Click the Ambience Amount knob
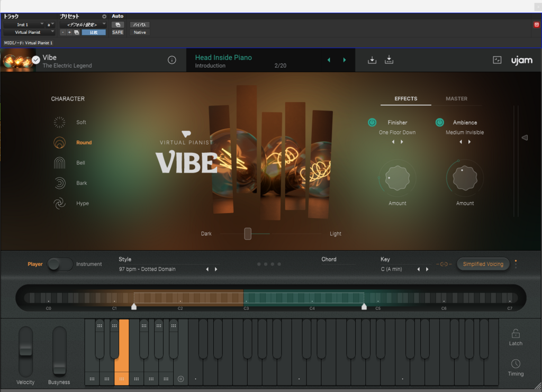Image resolution: width=542 pixels, height=392 pixels. pos(465,178)
